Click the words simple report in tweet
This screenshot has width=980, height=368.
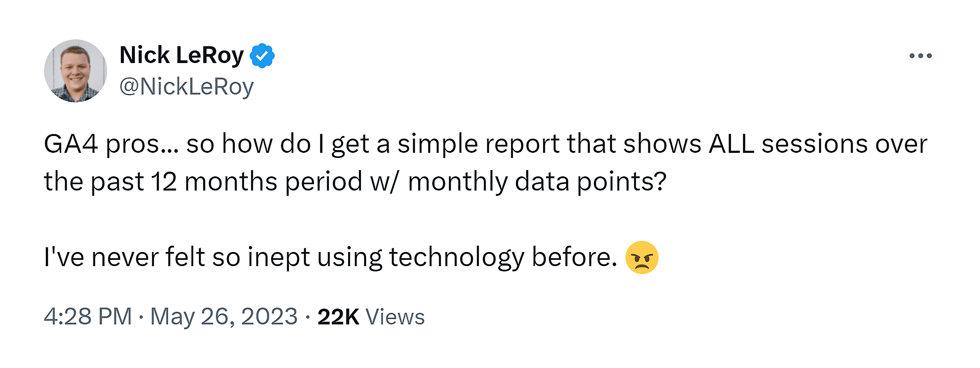tap(478, 144)
